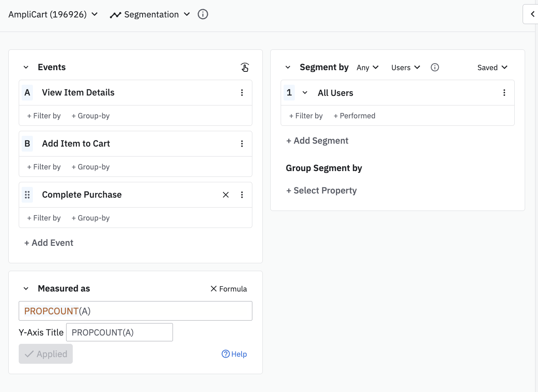This screenshot has height=392, width=538.
Task: Add a Group-by to Add Item to Cart
Action: (x=91, y=167)
